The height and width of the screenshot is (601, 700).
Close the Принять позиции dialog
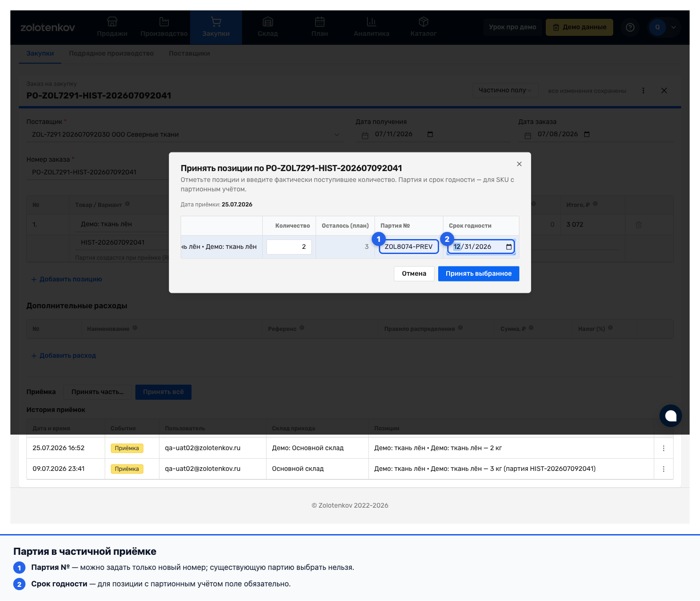[519, 164]
